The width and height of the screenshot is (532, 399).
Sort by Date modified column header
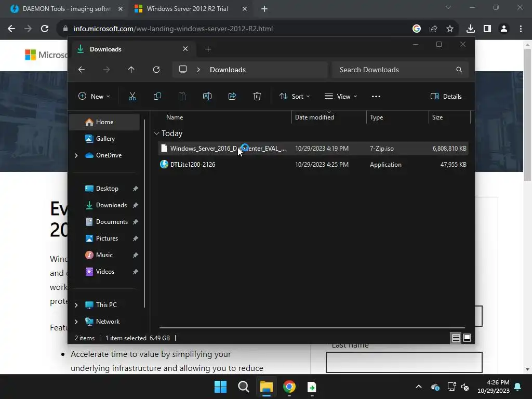[x=314, y=117]
